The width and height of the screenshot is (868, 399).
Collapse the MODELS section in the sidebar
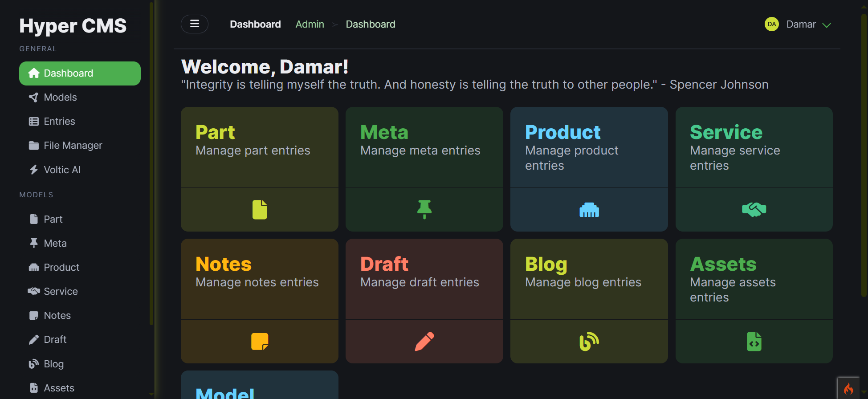[36, 195]
